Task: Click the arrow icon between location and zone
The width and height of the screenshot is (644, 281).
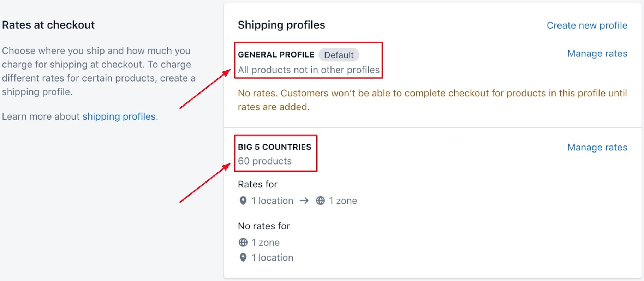Action: 304,201
